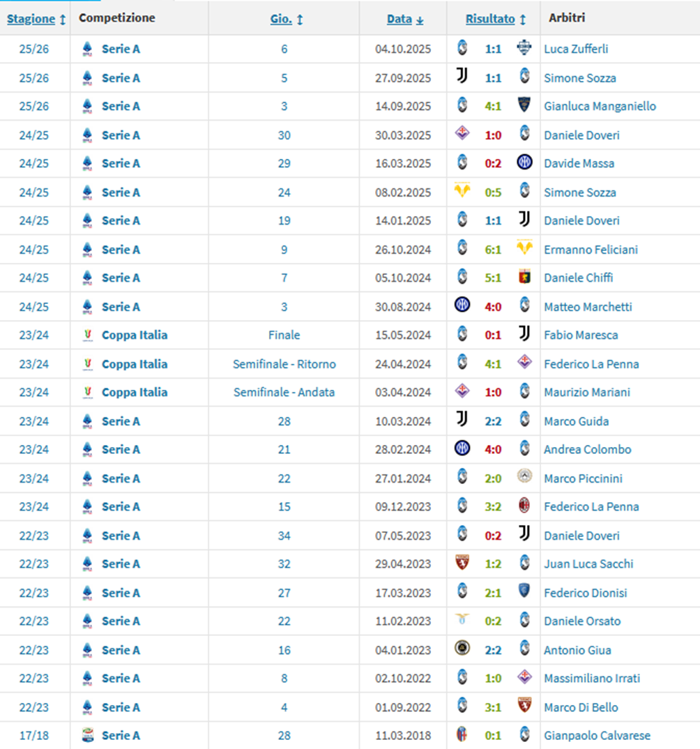This screenshot has width=700, height=749.
Task: Click the 17/18 season link
Action: click(34, 735)
